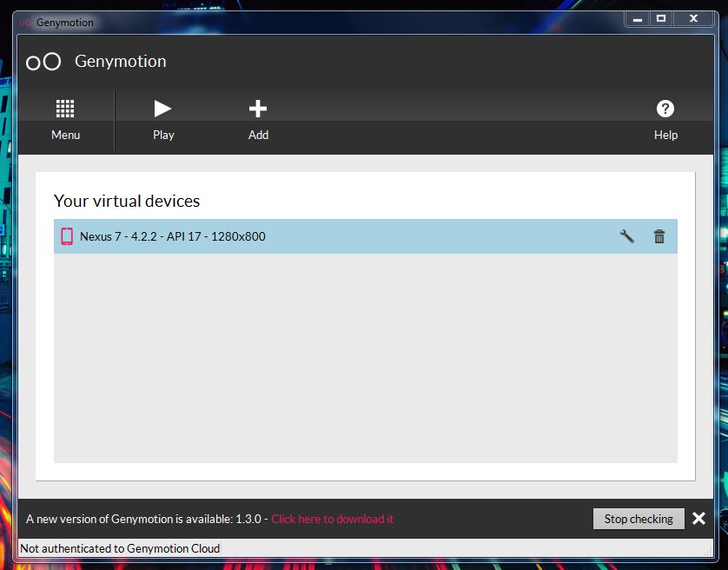
Task: Click the 'Your virtual devices' heading
Action: click(127, 201)
